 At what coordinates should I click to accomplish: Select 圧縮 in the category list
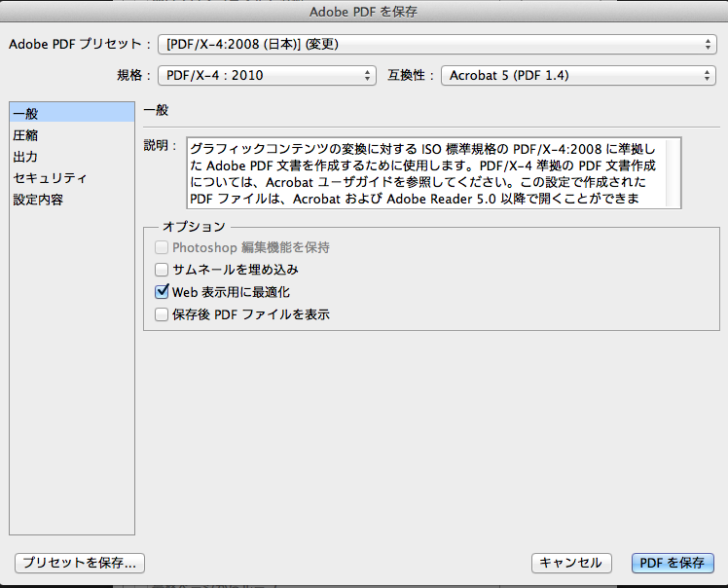72,135
